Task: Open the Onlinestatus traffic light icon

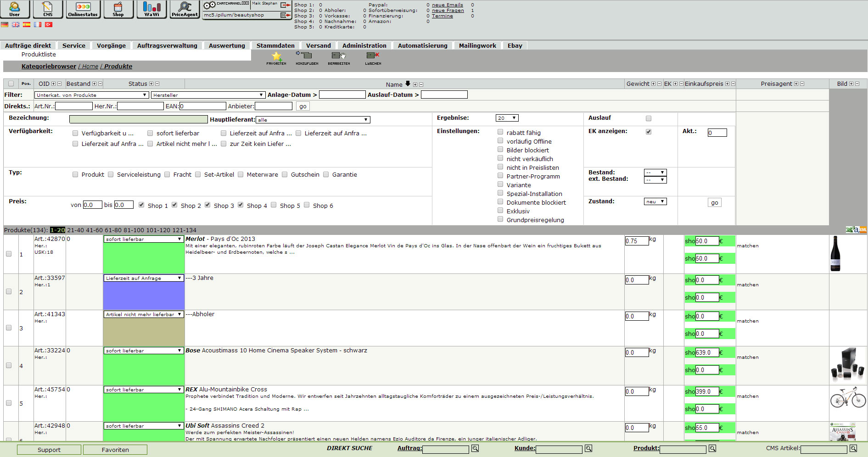Action: [83, 9]
